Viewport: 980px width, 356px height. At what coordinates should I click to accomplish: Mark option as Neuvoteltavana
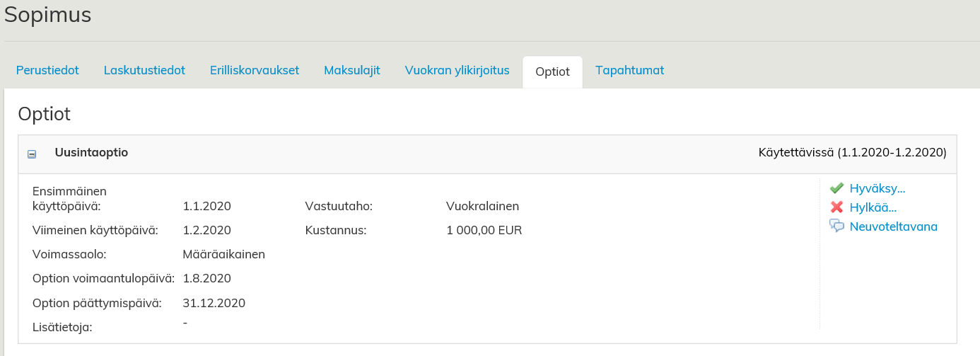click(893, 226)
